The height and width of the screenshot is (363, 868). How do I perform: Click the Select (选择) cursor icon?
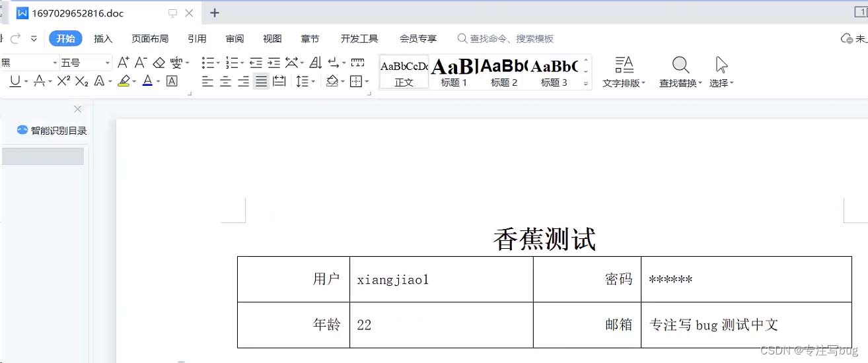(721, 65)
